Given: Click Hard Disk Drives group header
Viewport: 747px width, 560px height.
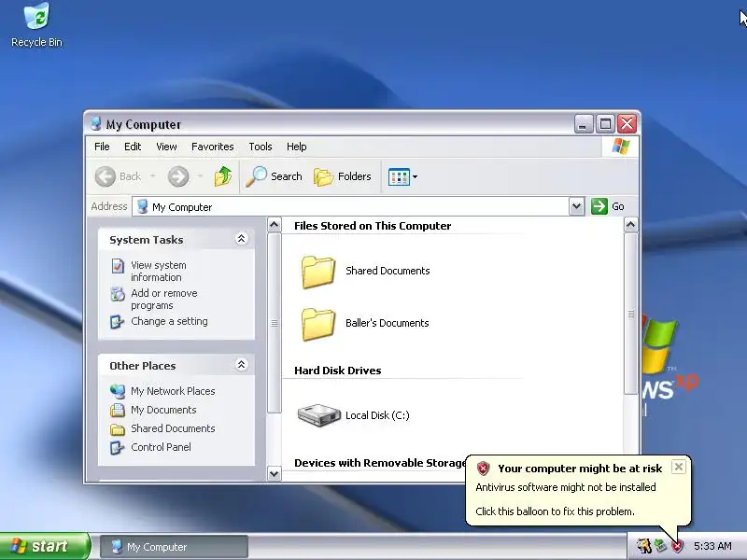Looking at the screenshot, I should pos(338,371).
